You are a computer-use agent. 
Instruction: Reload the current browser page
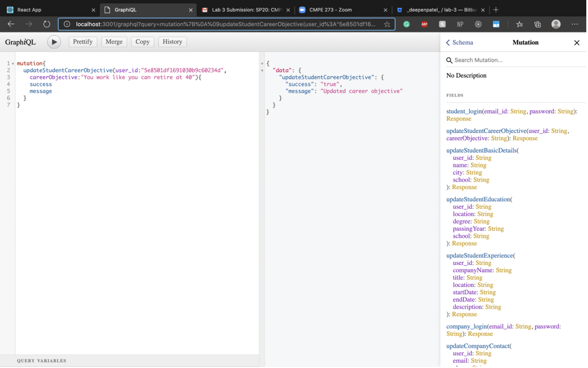[47, 24]
